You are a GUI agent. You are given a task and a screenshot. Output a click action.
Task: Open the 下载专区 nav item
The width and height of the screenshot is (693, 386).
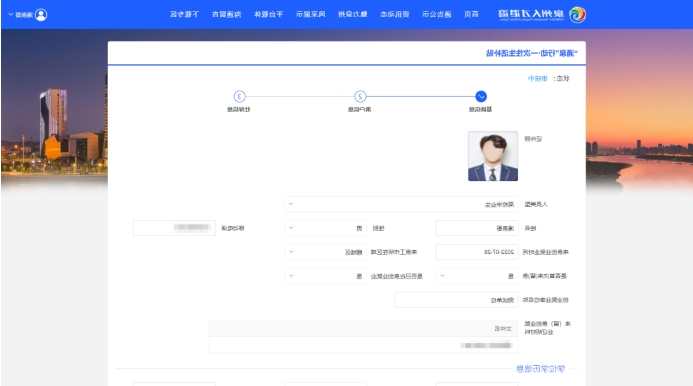184,14
